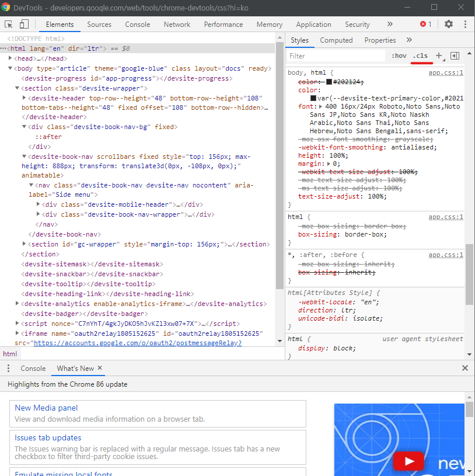Screen dimensions: 475x476
Task: Expand the devsite-analytics node
Action: (18, 303)
